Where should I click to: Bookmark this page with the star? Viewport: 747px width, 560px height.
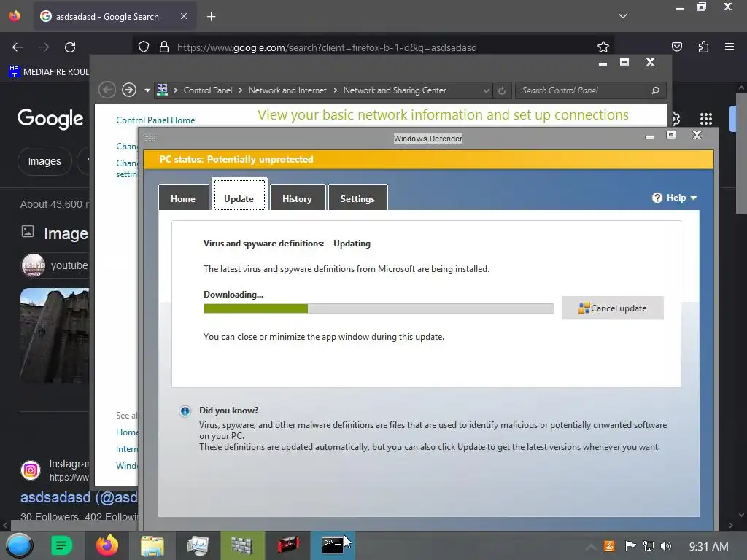(603, 47)
